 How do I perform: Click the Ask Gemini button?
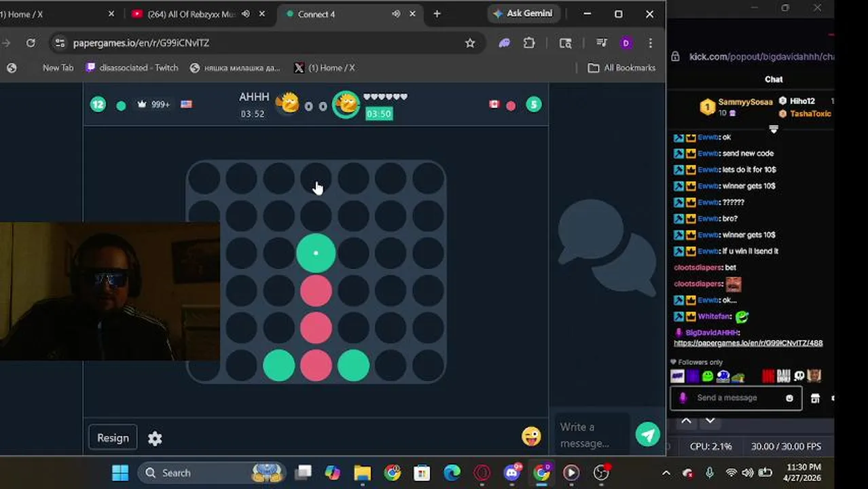pyautogui.click(x=523, y=14)
